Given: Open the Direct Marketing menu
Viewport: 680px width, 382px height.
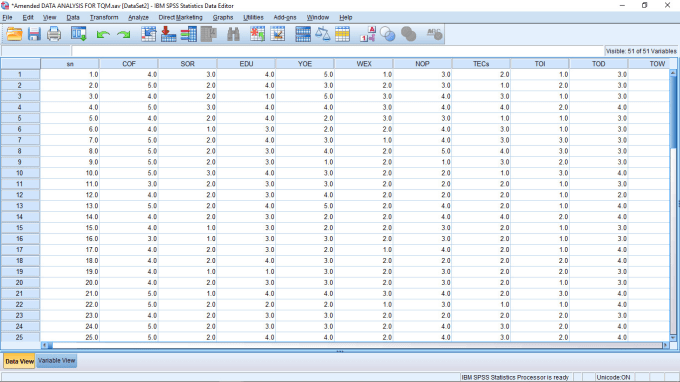Looking at the screenshot, I should point(180,17).
